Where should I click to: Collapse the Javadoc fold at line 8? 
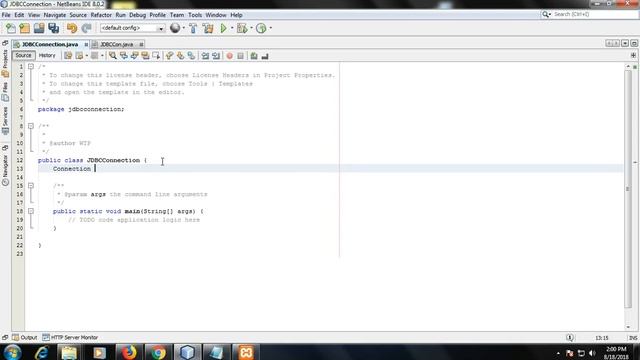click(31, 126)
